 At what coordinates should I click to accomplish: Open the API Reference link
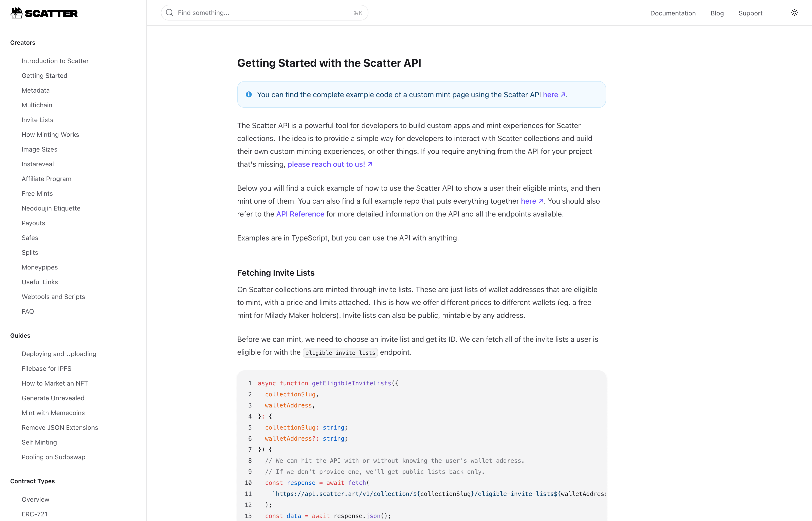300,214
